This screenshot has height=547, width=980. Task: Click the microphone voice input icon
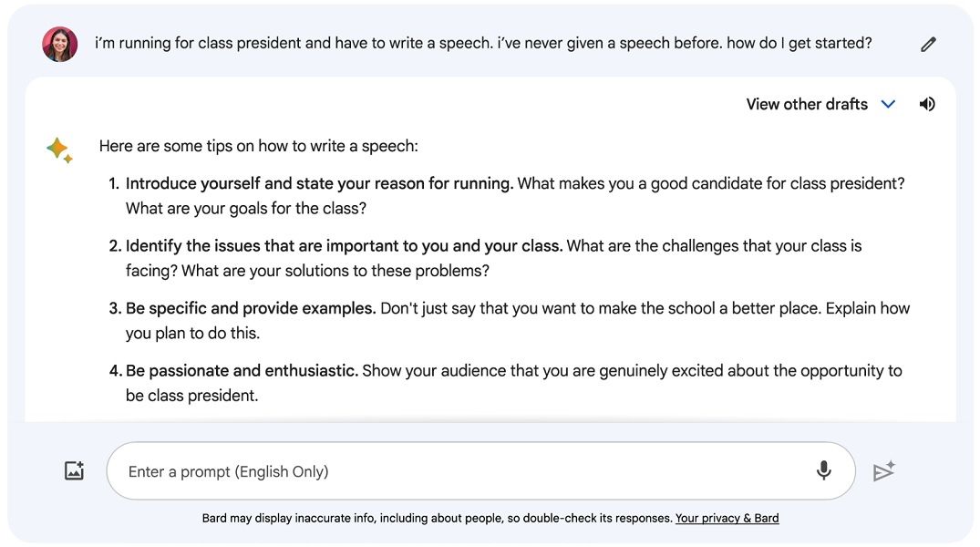pyautogui.click(x=824, y=470)
